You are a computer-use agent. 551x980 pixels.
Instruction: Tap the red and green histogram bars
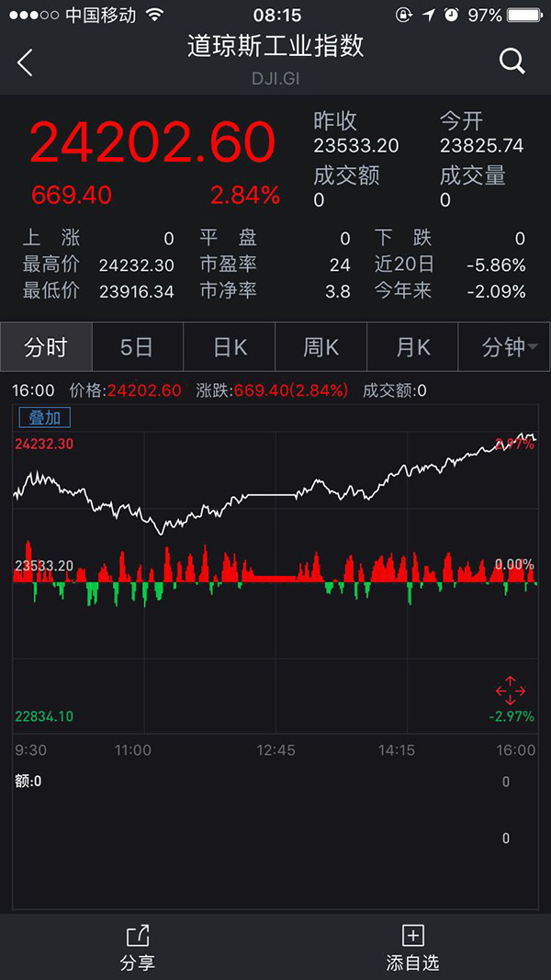coord(275,575)
